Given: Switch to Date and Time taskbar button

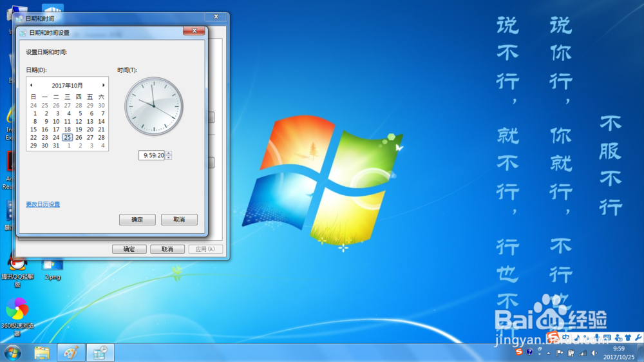Looking at the screenshot, I should (100, 353).
